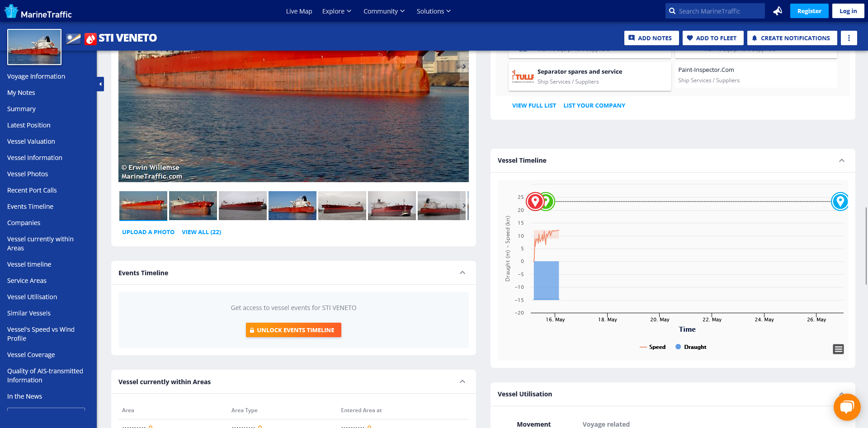Open the Community dropdown menu
The width and height of the screenshot is (868, 428).
coord(384,11)
